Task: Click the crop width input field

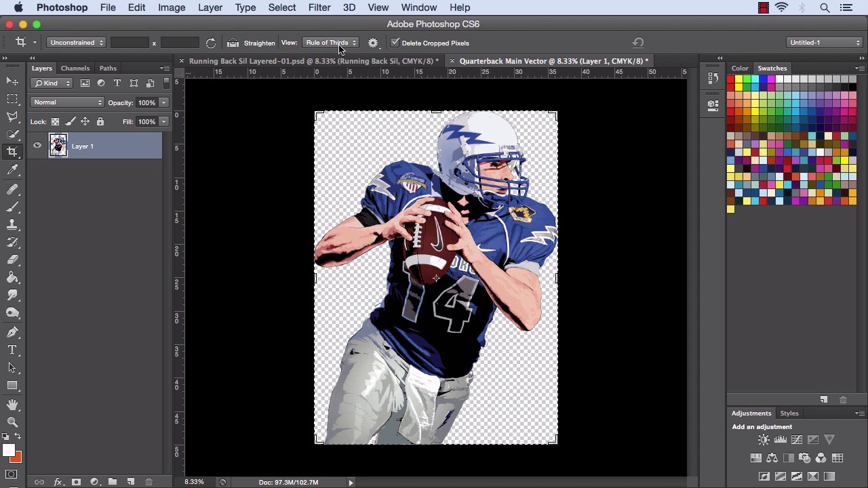Action: point(130,43)
